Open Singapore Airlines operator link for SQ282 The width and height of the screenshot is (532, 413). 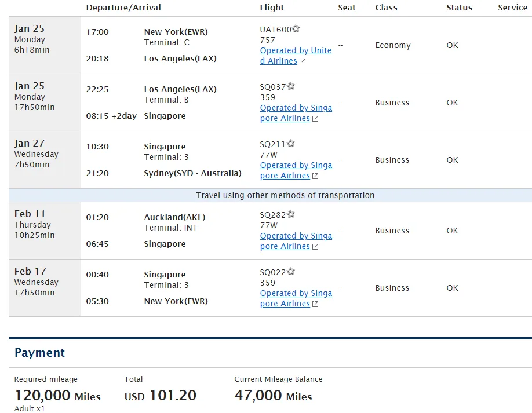click(296, 236)
